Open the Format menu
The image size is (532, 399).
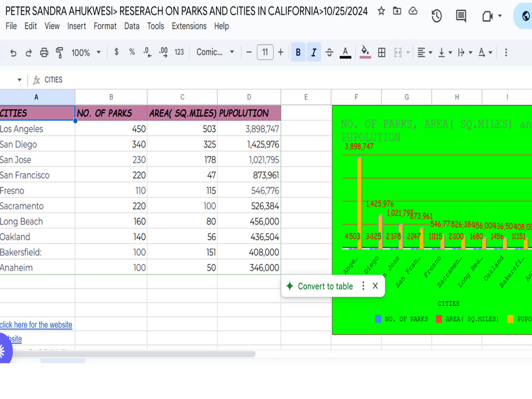click(x=105, y=26)
